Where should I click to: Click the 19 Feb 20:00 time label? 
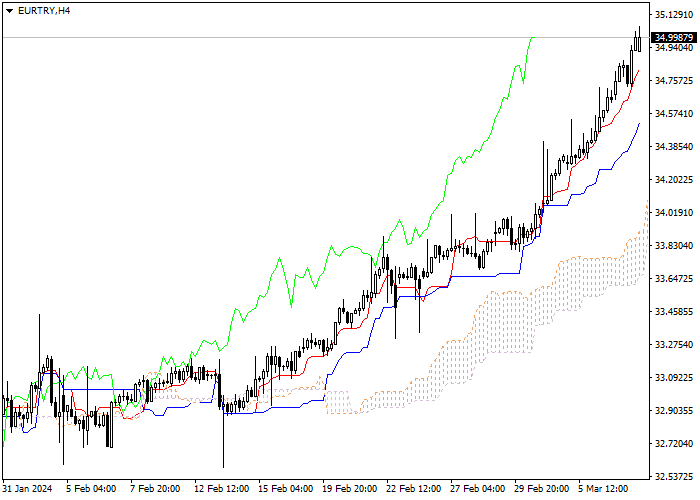[350, 489]
